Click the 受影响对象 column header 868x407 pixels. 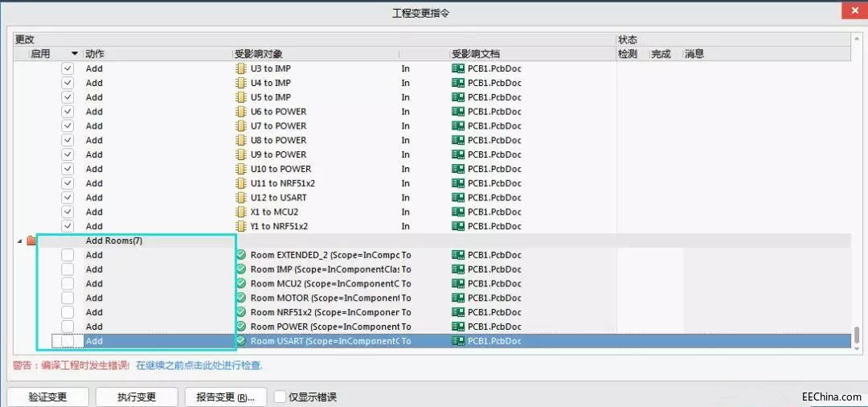point(259,54)
